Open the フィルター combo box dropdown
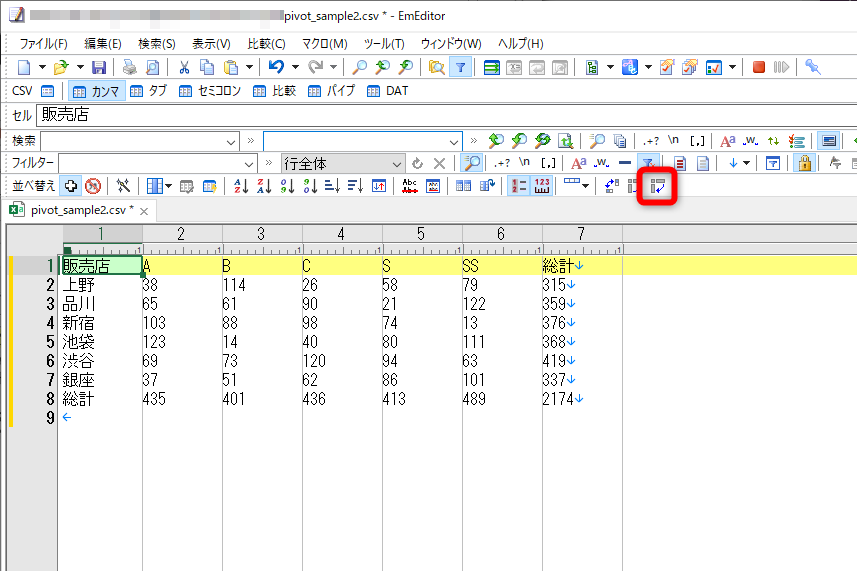Image resolution: width=857 pixels, height=571 pixels. tap(249, 164)
